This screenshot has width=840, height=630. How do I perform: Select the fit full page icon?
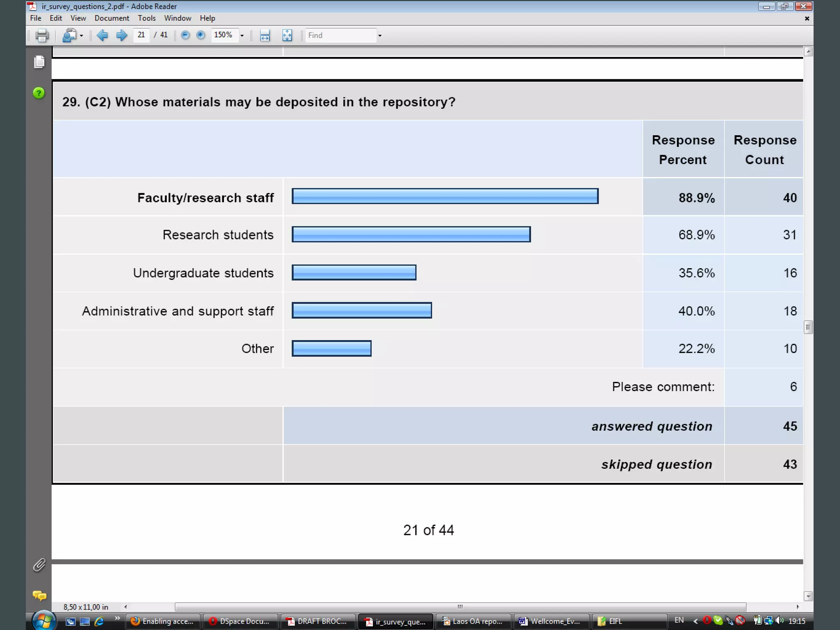(287, 35)
